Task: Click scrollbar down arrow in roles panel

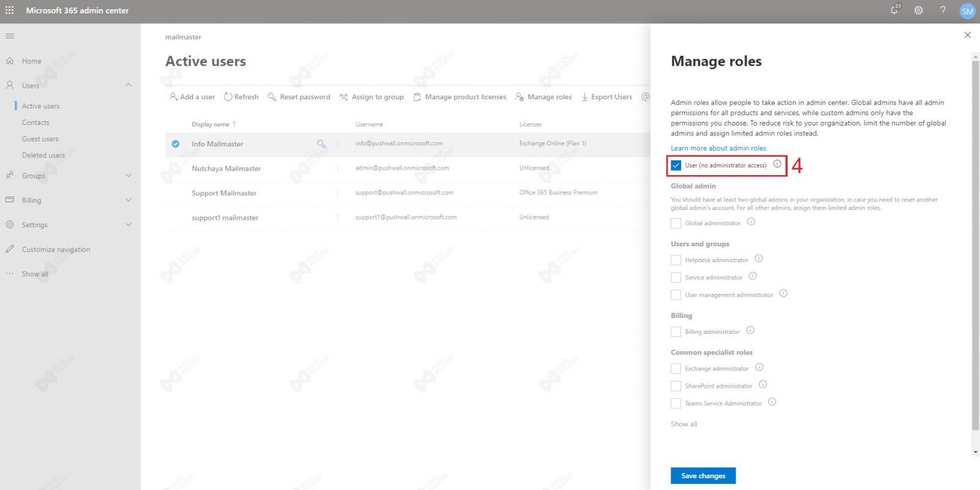Action: [x=975, y=452]
